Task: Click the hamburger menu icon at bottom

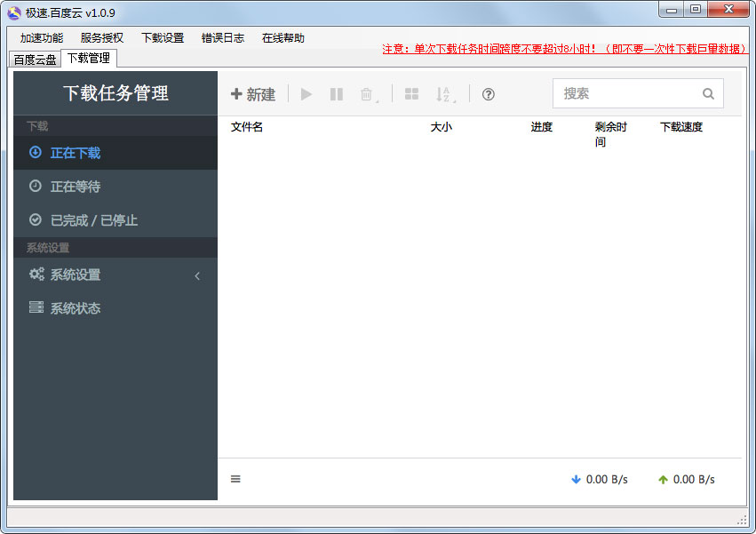Action: click(x=235, y=479)
